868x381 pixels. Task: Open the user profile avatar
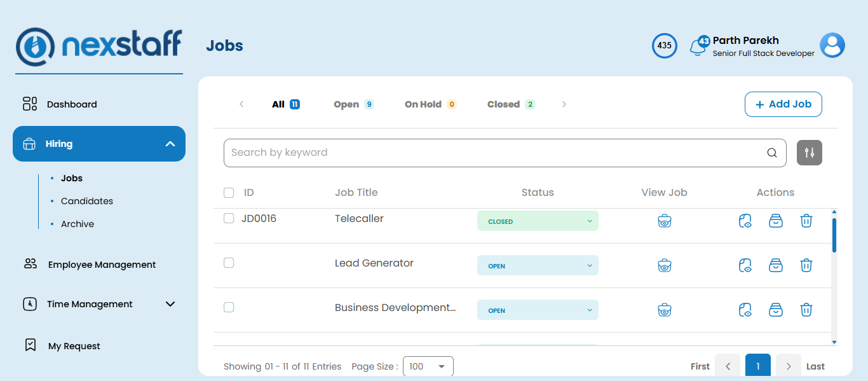pyautogui.click(x=832, y=46)
